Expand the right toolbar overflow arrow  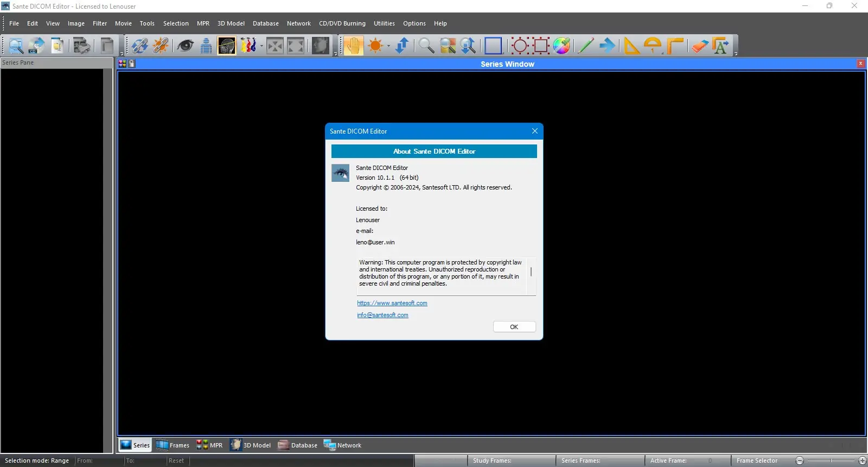(x=736, y=53)
